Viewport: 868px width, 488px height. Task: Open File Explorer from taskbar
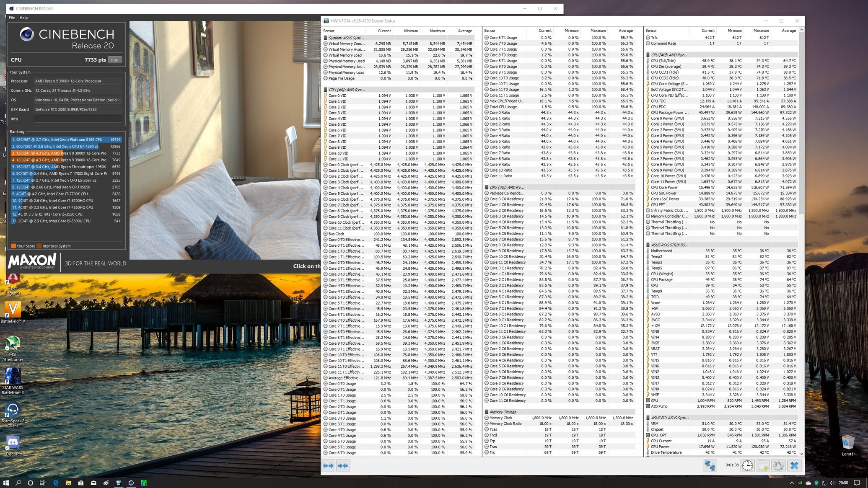tap(68, 483)
